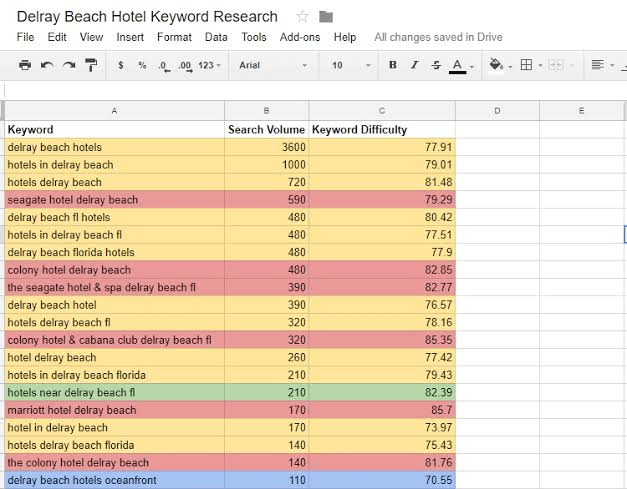Click the text color A swatch
Screen dimensions: 627x489
tap(457, 66)
